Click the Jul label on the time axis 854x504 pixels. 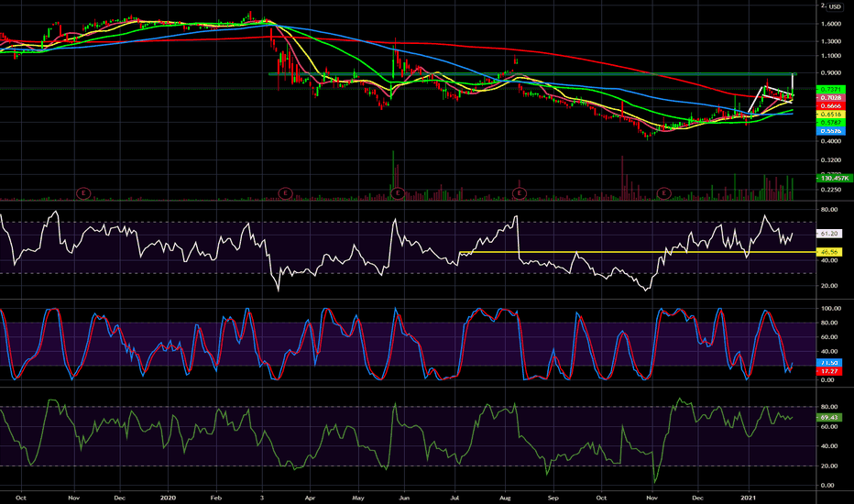click(x=454, y=498)
